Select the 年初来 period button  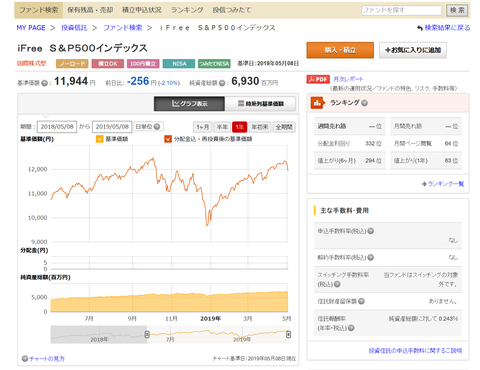(260, 127)
